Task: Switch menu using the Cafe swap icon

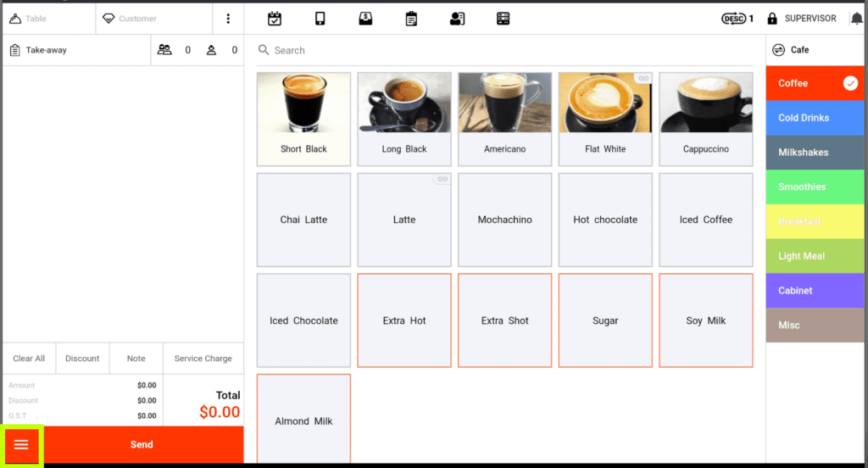Action: pos(778,50)
